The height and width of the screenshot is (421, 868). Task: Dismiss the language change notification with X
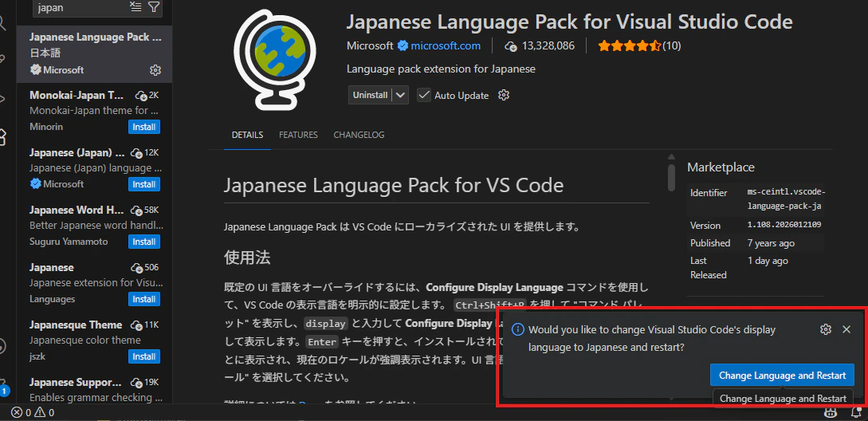846,329
